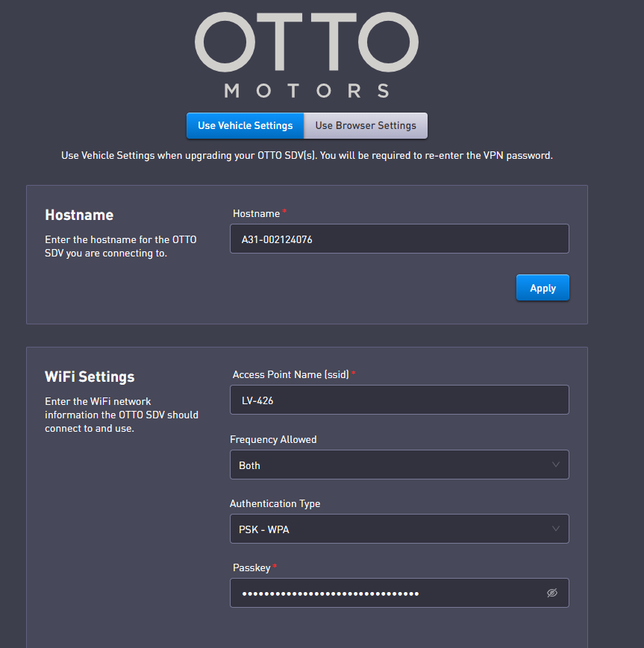The image size is (644, 648).
Task: Select the bold Hostname section heading
Action: [x=79, y=215]
